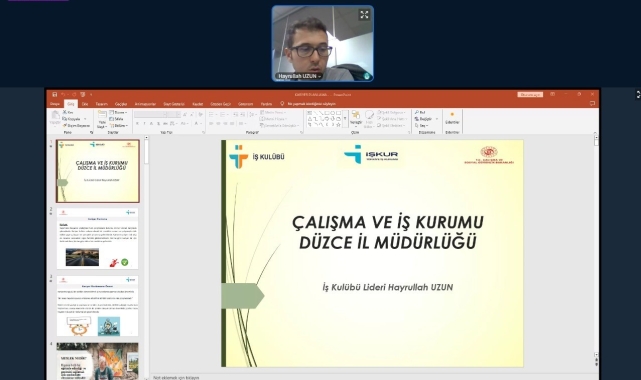Select the Format Painter brush icon
This screenshot has height=380, width=641.
tap(65, 125)
